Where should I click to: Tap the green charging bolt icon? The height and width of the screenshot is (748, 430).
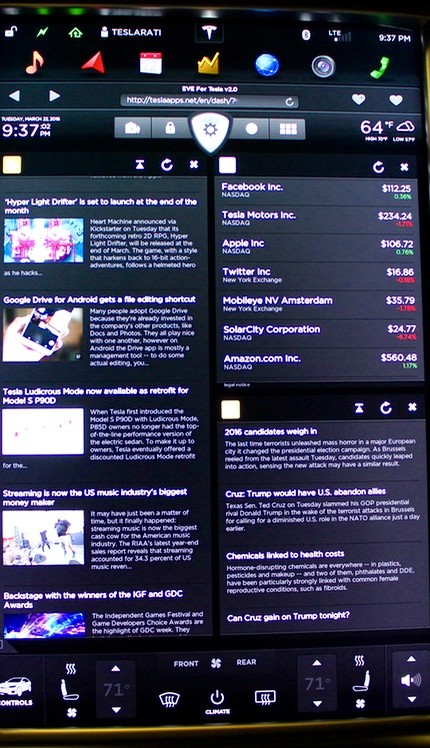click(x=42, y=32)
